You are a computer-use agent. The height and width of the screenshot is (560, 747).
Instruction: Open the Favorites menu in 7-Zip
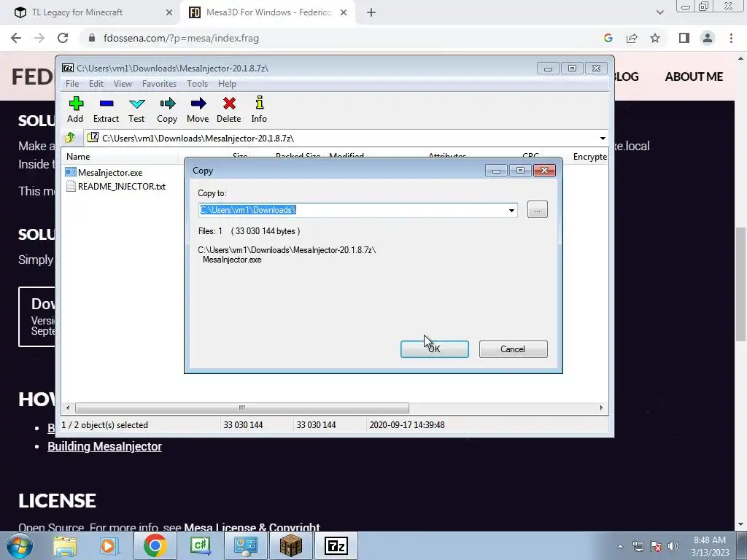click(x=159, y=84)
